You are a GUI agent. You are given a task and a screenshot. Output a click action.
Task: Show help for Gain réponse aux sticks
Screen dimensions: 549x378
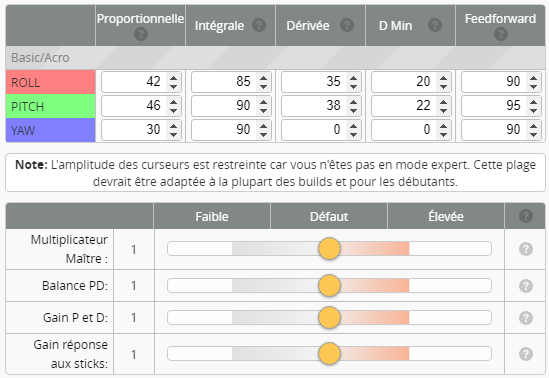tap(526, 354)
